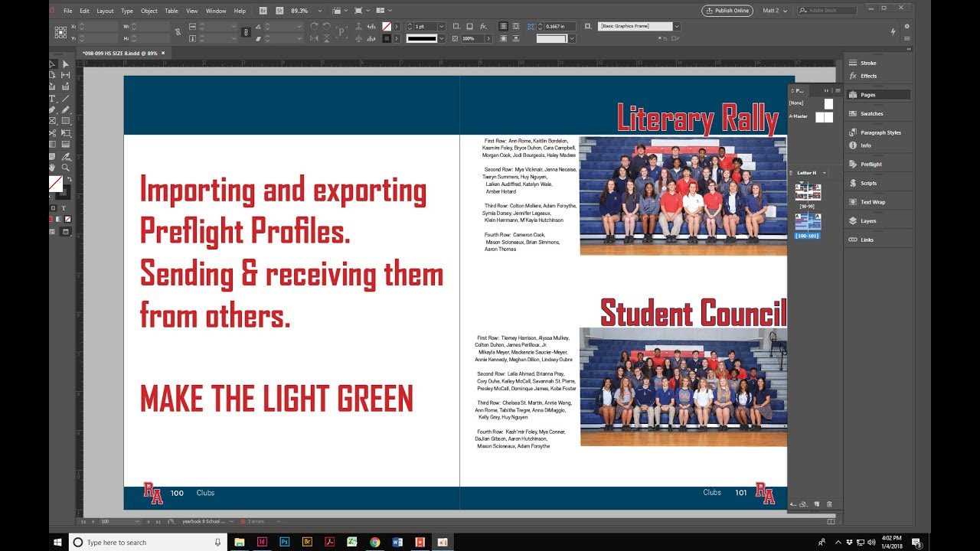Click the rotate 90 degrees clockwise icon
Screen dimensions: 980x551
point(314,26)
